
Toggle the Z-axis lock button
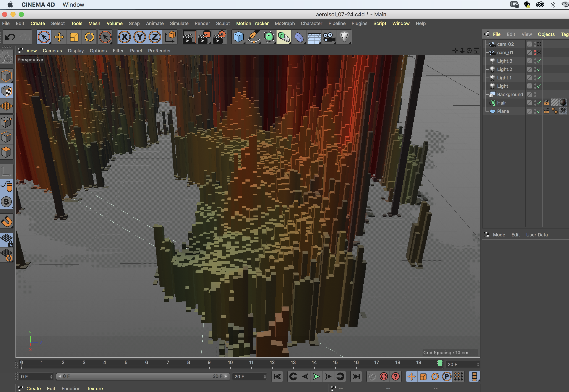coord(155,37)
